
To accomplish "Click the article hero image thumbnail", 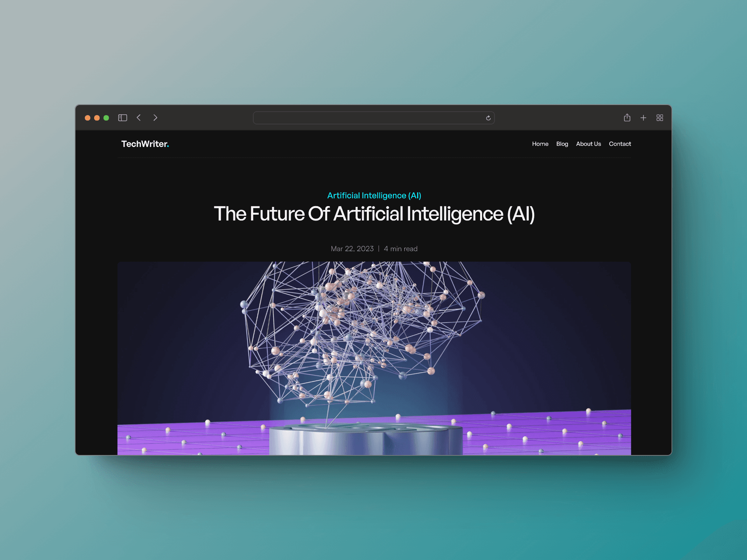I will click(x=375, y=350).
